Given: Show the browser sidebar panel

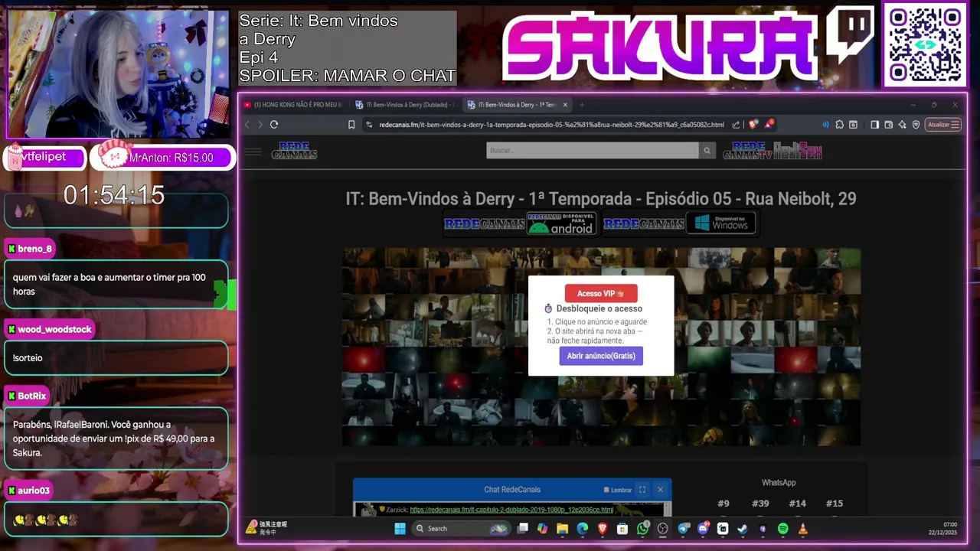Looking at the screenshot, I should 874,125.
